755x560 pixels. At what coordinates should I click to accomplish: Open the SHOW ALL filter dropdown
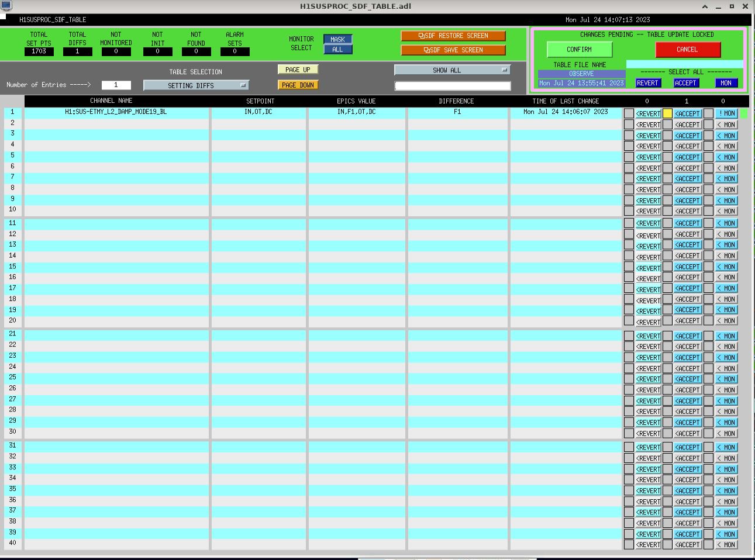point(452,70)
